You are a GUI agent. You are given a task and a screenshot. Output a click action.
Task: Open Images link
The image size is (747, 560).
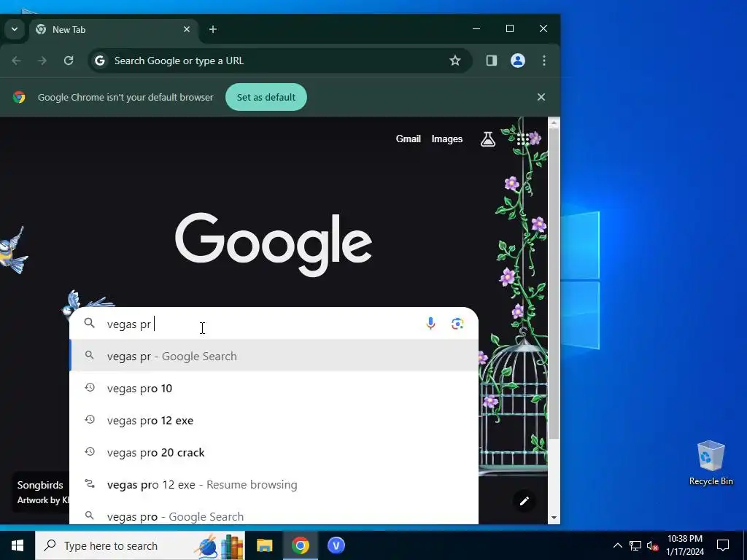tap(447, 139)
